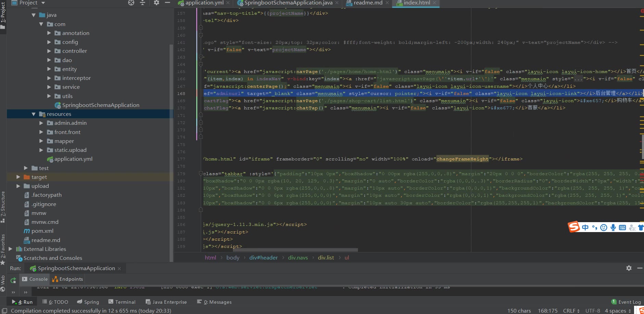Open the Terminal tool window
The height and width of the screenshot is (314, 644).
pyautogui.click(x=122, y=302)
